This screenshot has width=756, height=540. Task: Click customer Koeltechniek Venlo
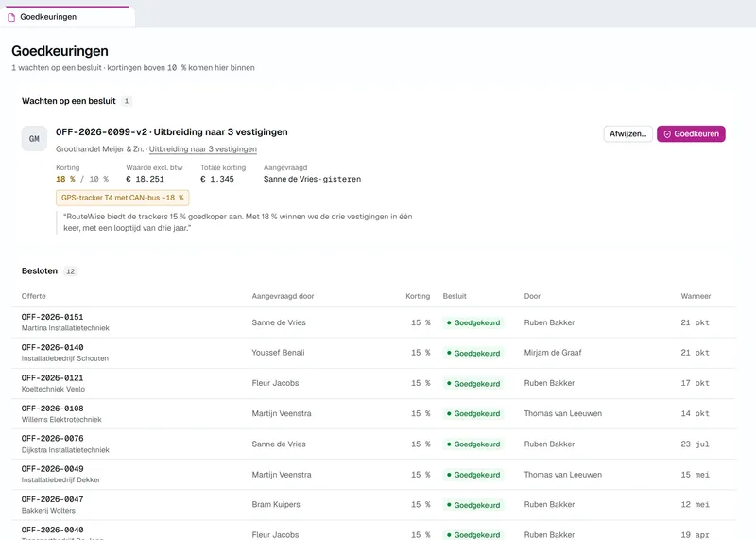54,389
